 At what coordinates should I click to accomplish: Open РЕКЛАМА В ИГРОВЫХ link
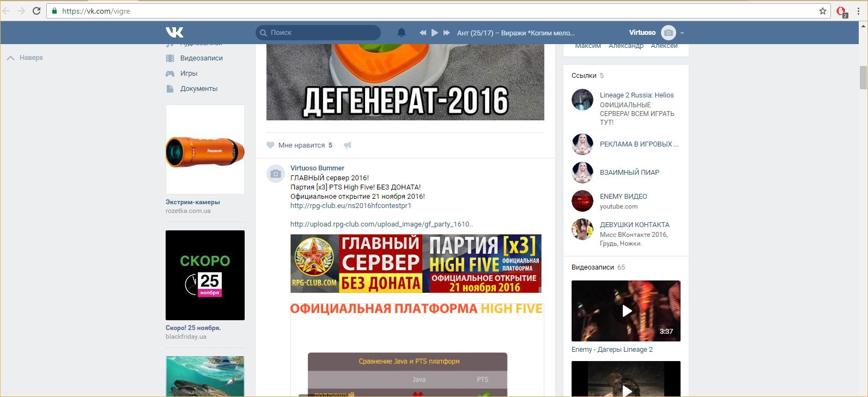[x=639, y=144]
